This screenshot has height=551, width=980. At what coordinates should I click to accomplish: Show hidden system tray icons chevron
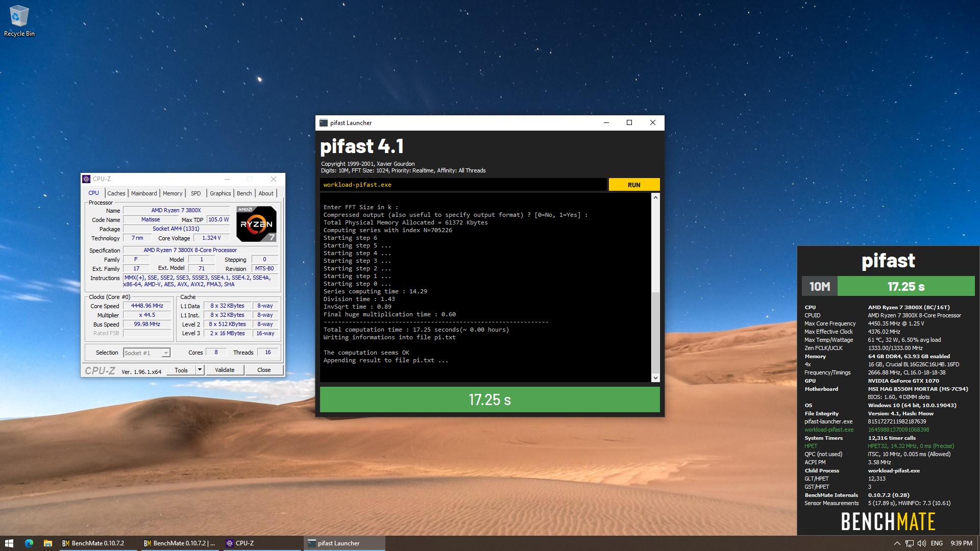(x=897, y=543)
